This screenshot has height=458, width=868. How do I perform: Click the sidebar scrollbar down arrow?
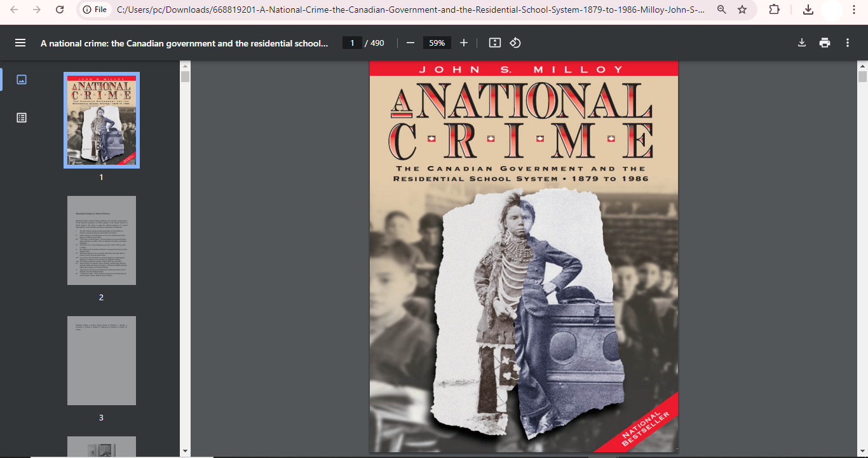[x=185, y=451]
